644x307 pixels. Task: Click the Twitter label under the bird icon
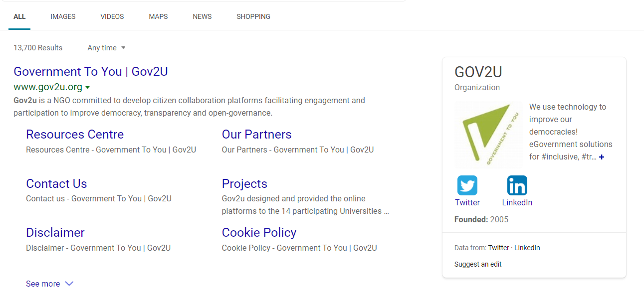(467, 202)
